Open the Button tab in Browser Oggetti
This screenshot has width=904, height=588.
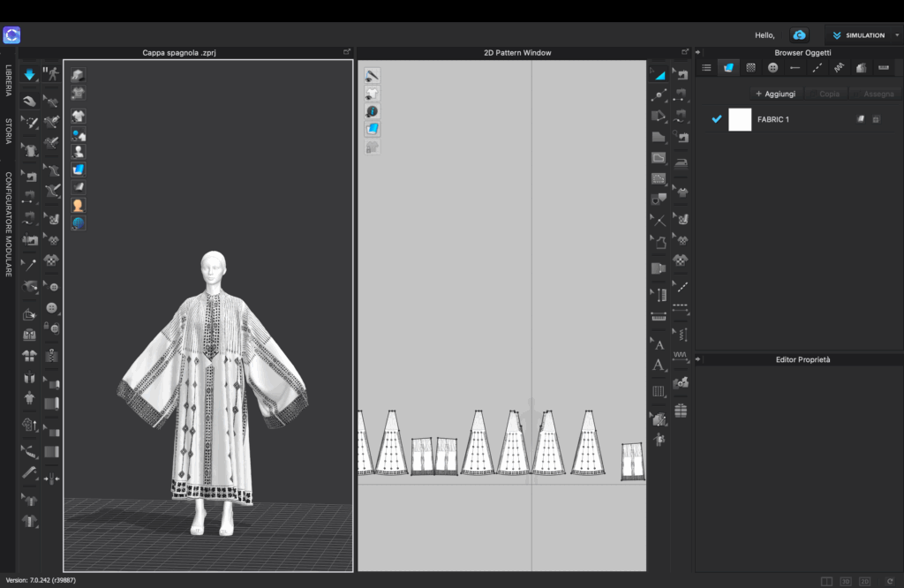tap(772, 67)
